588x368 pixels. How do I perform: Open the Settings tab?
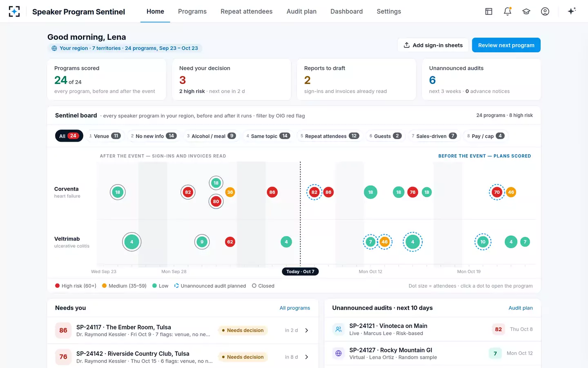coord(389,11)
